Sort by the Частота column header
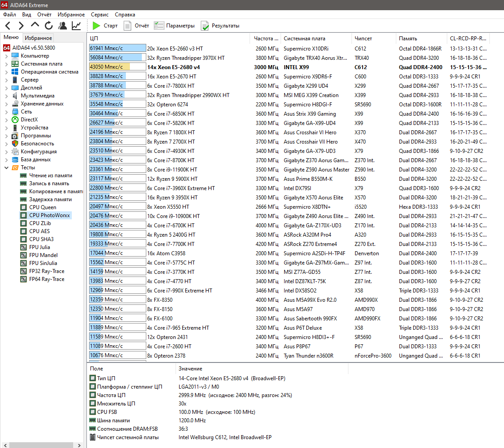This screenshot has height=448, width=504. tap(265, 38)
